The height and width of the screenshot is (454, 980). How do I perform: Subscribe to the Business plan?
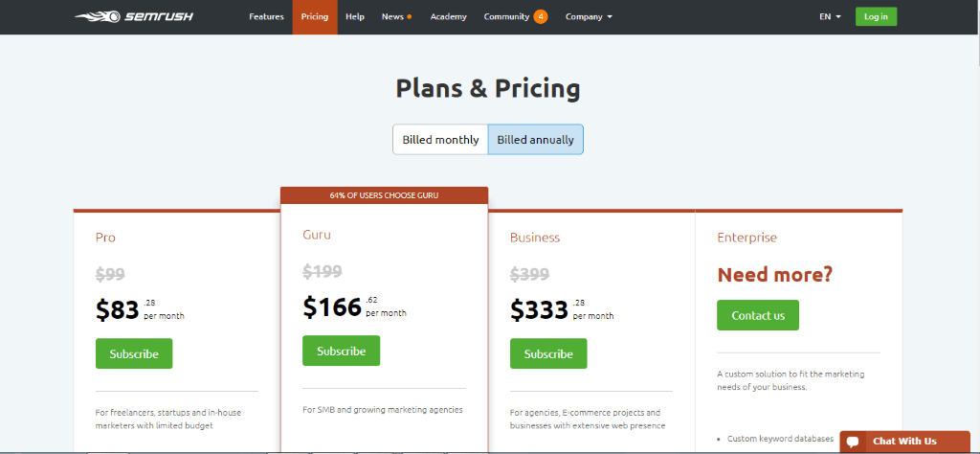(x=548, y=353)
